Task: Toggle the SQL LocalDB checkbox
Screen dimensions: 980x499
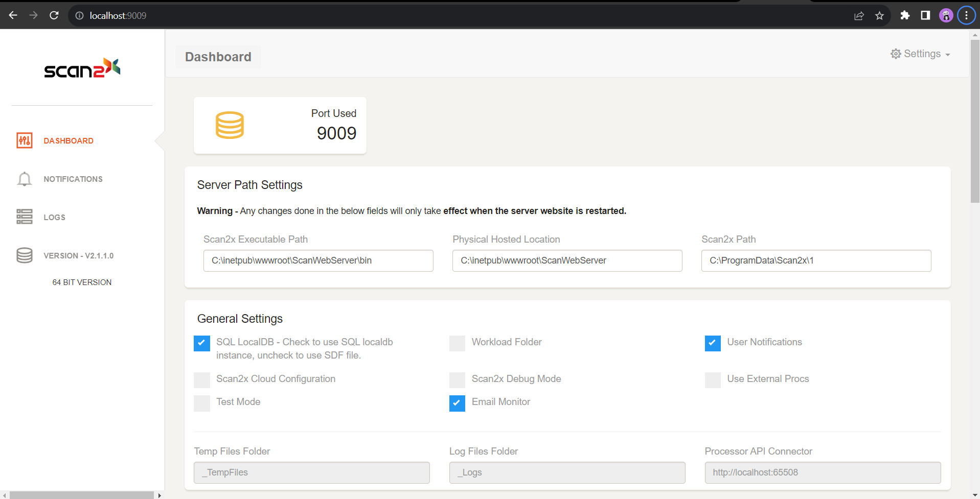Action: pos(202,343)
